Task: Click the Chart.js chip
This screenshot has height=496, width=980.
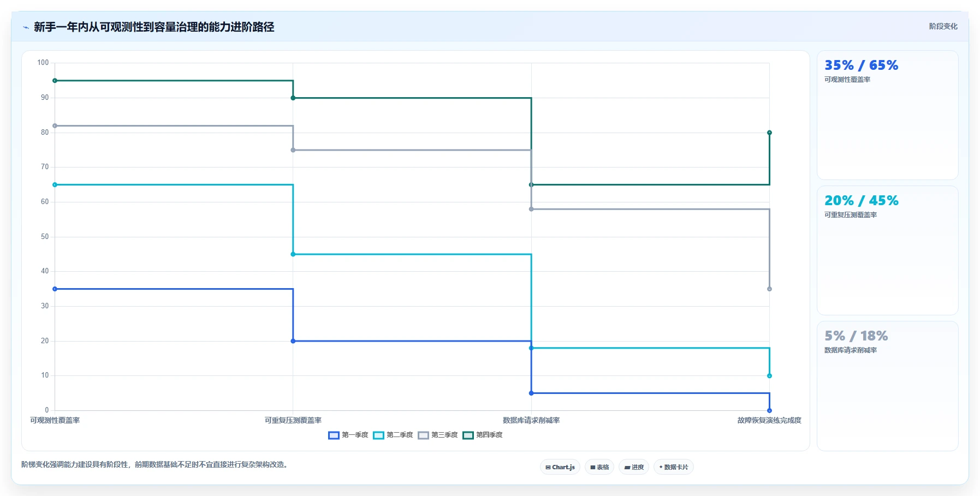Action: pyautogui.click(x=560, y=467)
